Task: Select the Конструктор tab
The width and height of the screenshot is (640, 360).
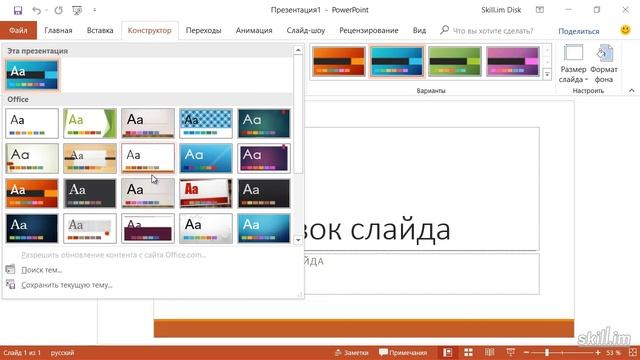Action: point(150,31)
